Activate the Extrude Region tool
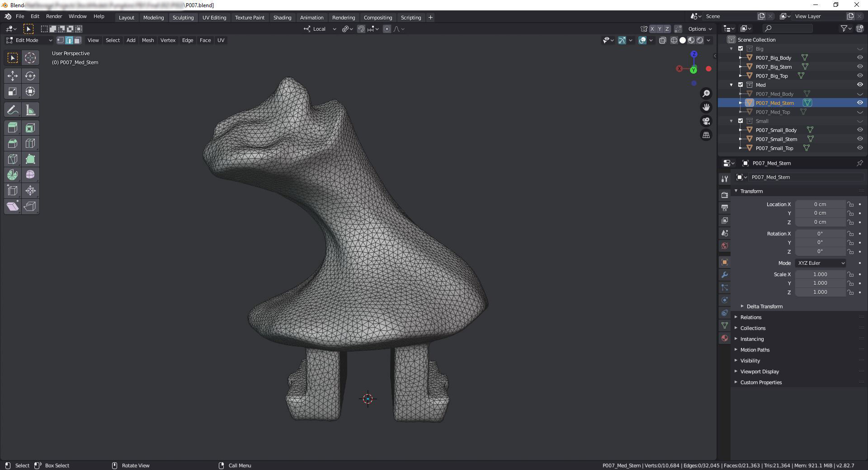This screenshot has height=470, width=868. click(13, 128)
